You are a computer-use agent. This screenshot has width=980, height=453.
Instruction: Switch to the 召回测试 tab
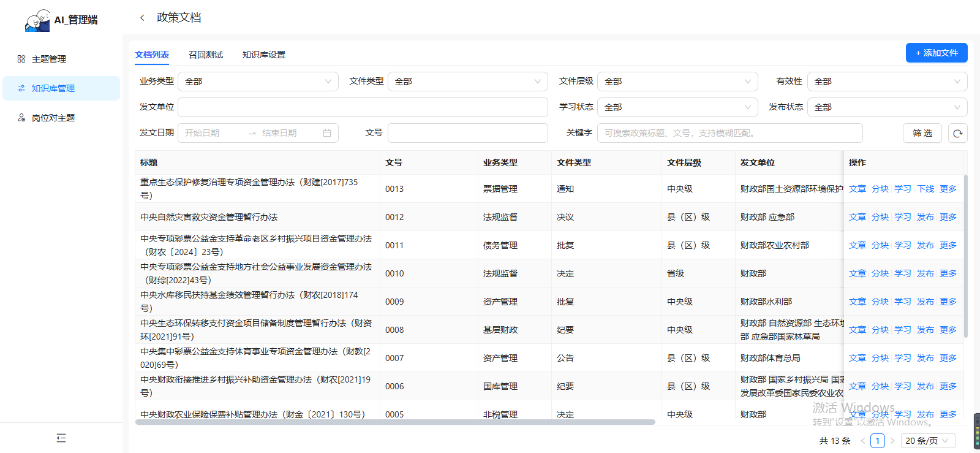click(206, 55)
